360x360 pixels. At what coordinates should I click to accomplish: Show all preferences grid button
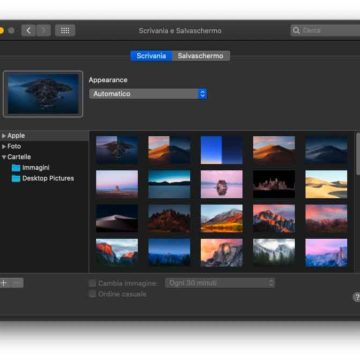pyautogui.click(x=65, y=30)
